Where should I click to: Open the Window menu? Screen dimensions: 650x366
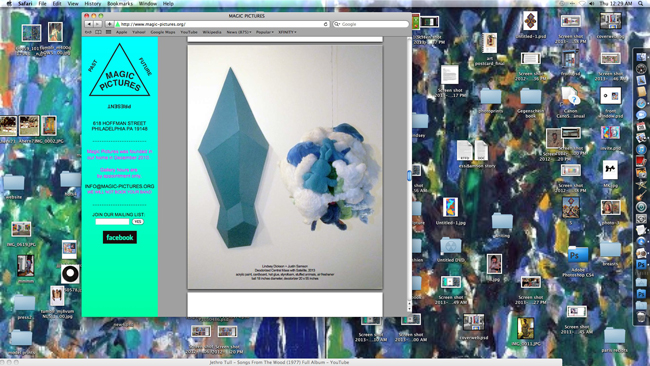(148, 3)
